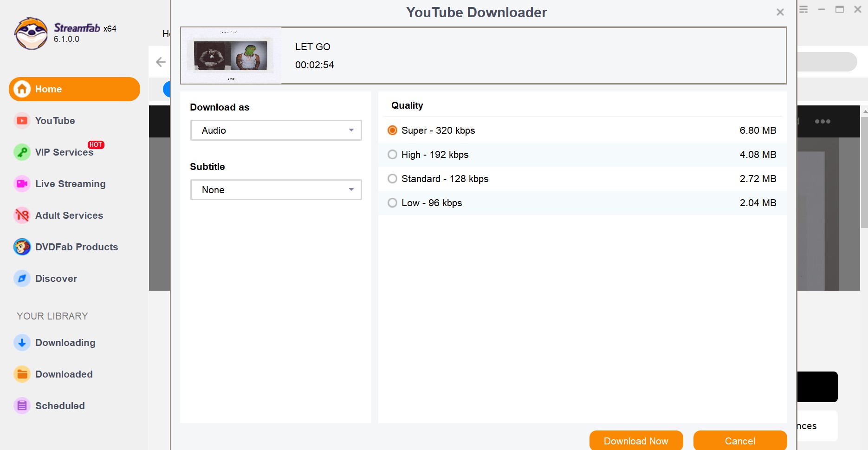
Task: Open DVDFab Products section label
Action: [x=77, y=247]
